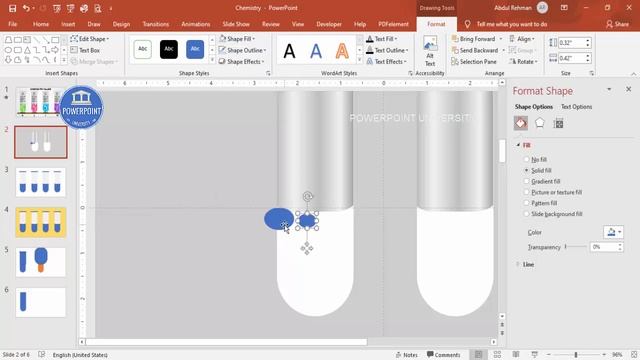The width and height of the screenshot is (640, 360).
Task: Open Size & Properties icon tab
Action: [x=558, y=123]
